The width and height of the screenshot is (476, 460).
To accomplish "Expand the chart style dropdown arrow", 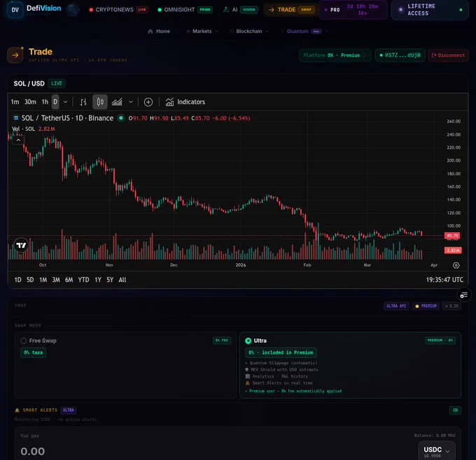I will 130,102.
